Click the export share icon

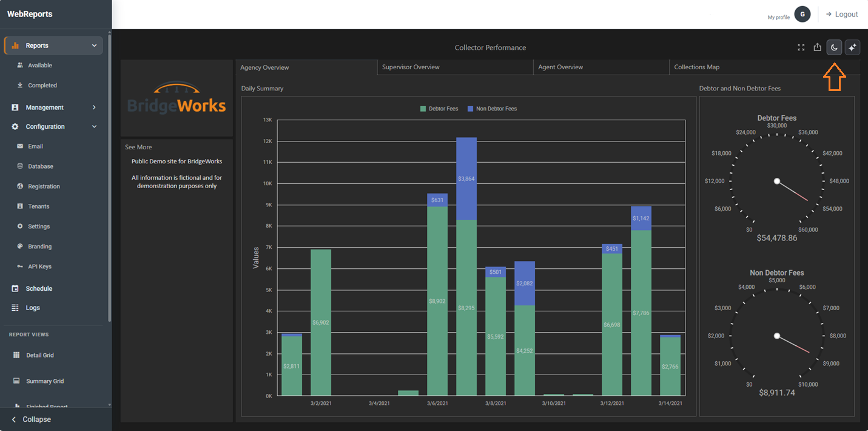click(x=818, y=47)
